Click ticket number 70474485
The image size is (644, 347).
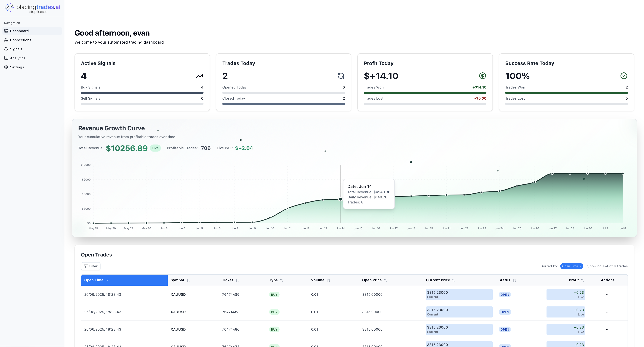point(231,295)
